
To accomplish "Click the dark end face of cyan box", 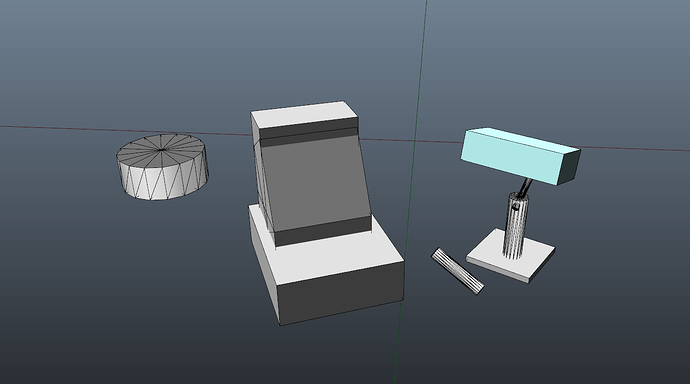I will [x=569, y=167].
